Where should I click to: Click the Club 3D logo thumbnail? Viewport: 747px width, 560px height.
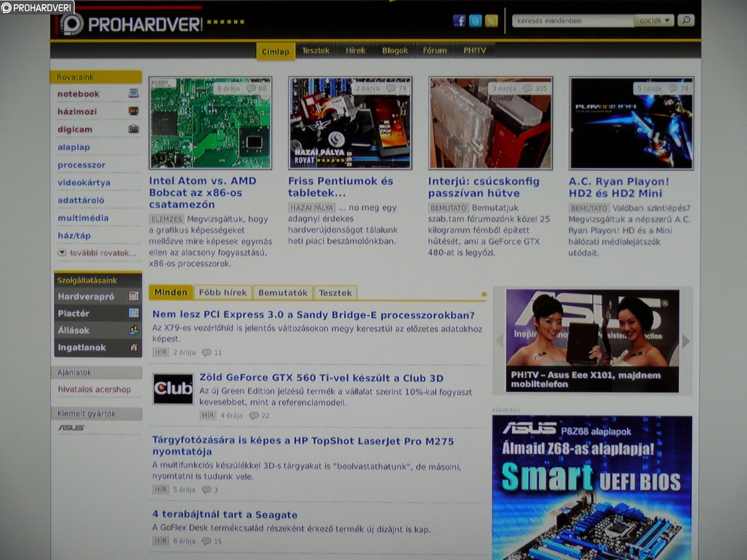point(173,388)
